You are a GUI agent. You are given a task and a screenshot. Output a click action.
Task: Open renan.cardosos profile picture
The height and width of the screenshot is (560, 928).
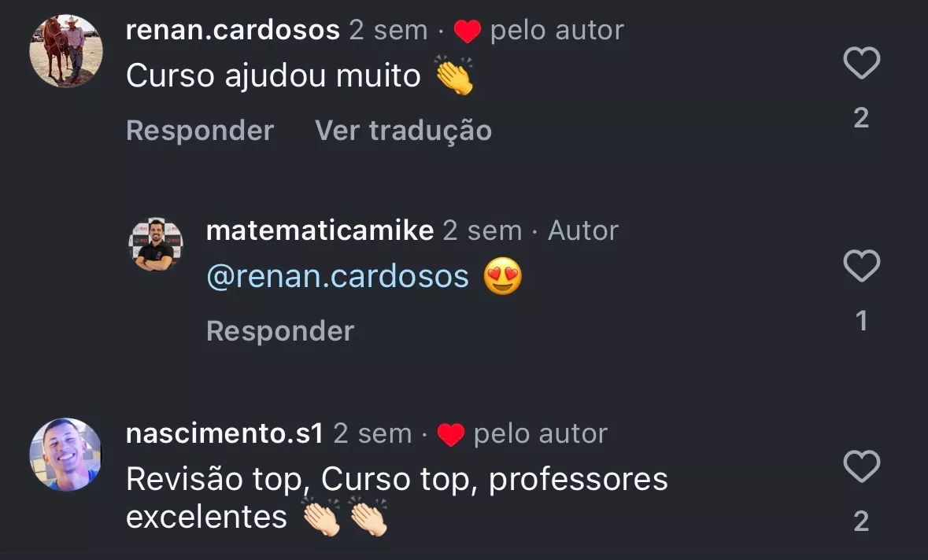pyautogui.click(x=65, y=51)
